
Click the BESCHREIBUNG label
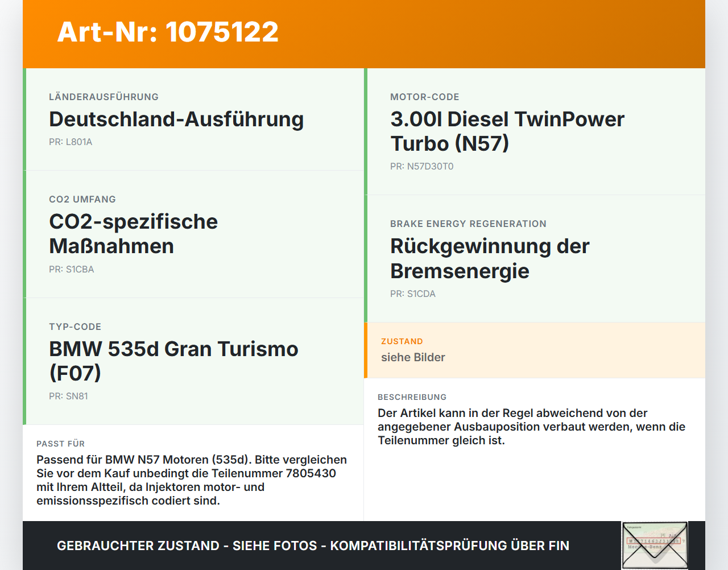tap(412, 397)
